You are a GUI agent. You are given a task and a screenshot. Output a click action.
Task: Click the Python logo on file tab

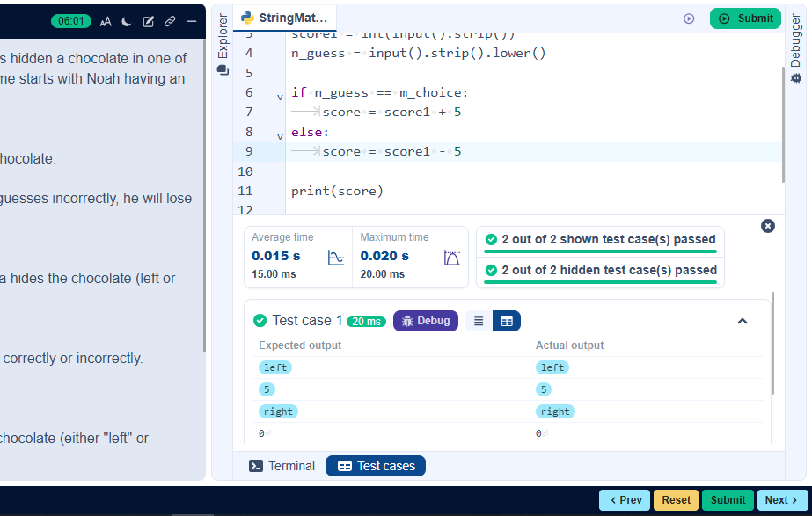(247, 18)
